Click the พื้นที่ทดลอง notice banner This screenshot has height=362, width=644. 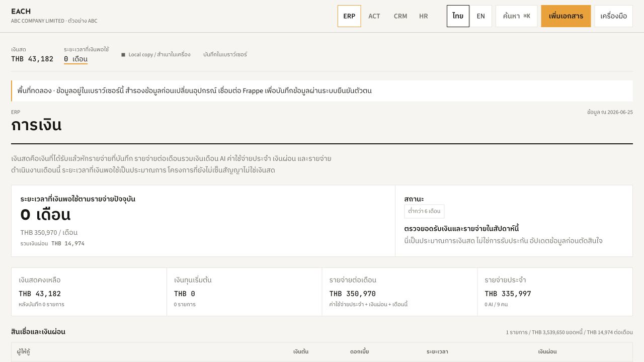pyautogui.click(x=322, y=91)
